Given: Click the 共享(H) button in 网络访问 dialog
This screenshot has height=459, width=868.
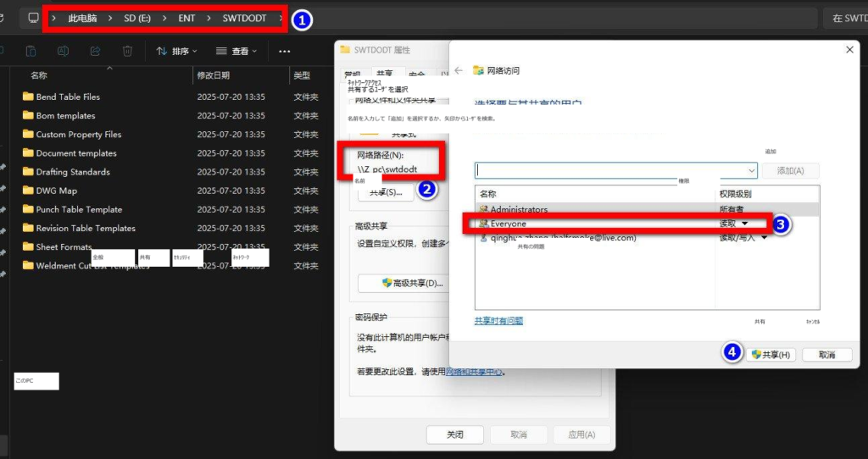Looking at the screenshot, I should pyautogui.click(x=771, y=355).
